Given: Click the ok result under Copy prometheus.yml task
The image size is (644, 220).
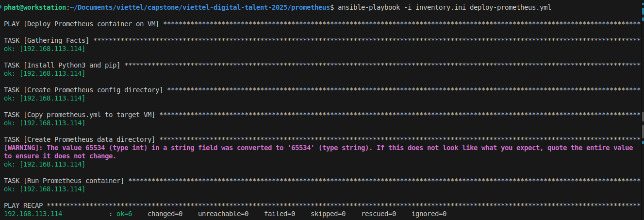Looking at the screenshot, I should [x=44, y=123].
